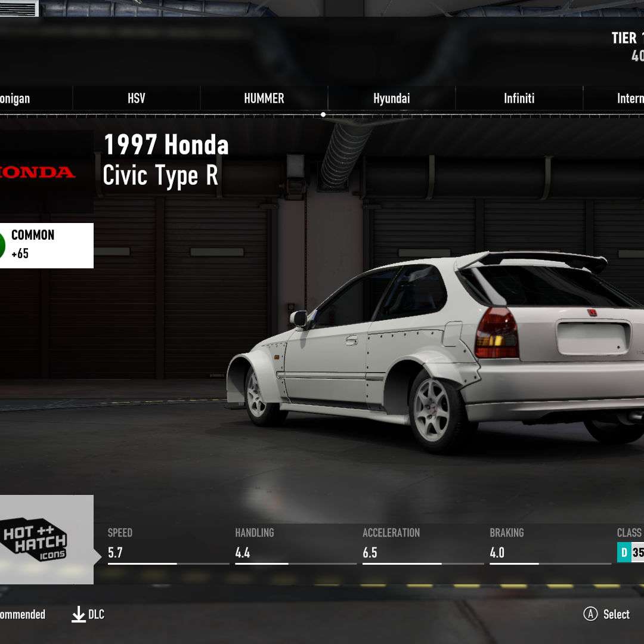Screen dimensions: 644x644
Task: Click the green Common rarity circle
Action: point(3,245)
